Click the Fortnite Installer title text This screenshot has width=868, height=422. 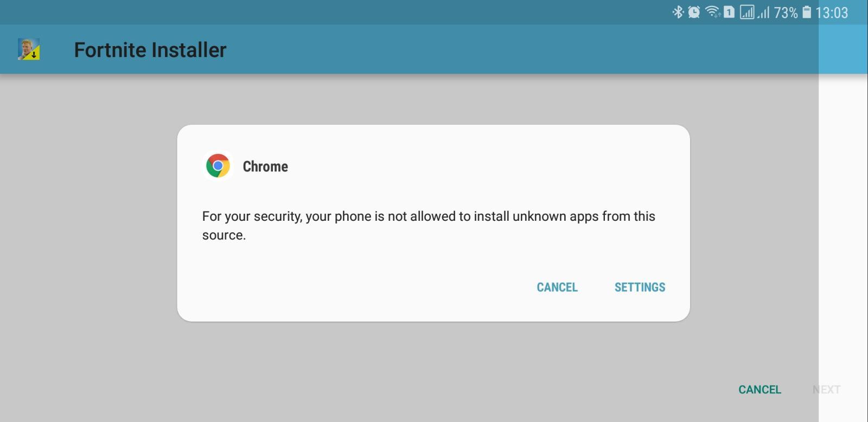click(x=150, y=50)
